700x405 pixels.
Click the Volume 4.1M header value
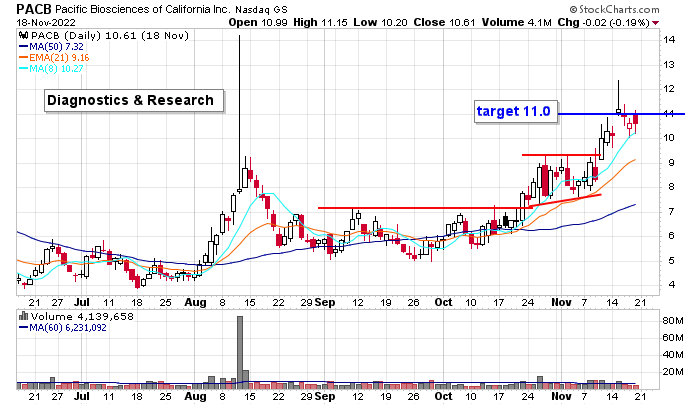pyautogui.click(x=517, y=22)
